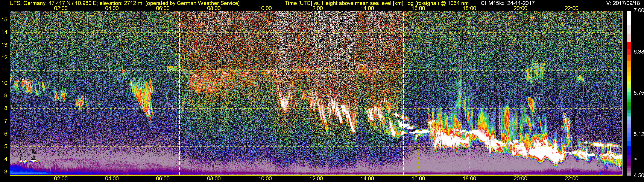The width and height of the screenshot is (644, 182).
Task: Click the '14.' height axis label
Action: [5, 32]
